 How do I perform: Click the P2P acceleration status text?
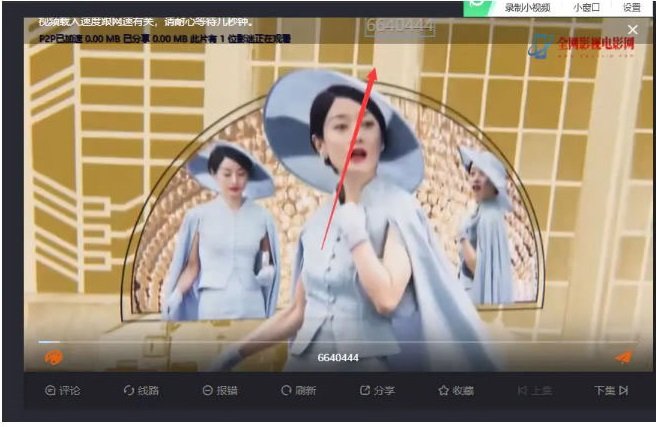tap(165, 38)
